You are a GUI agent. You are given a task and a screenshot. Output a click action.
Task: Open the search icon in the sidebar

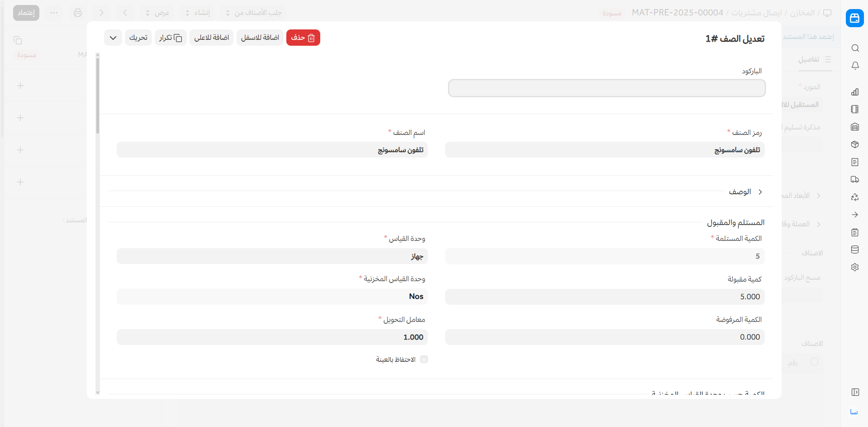coord(855,48)
